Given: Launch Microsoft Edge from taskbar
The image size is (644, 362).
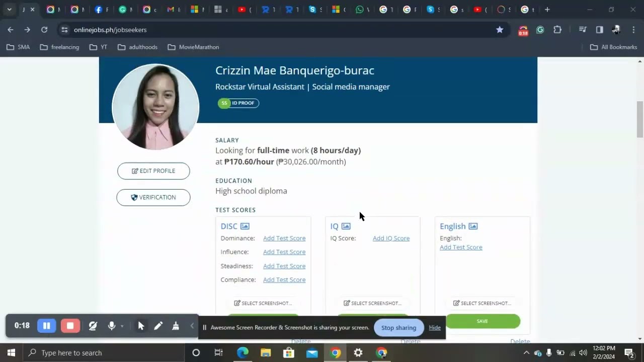Looking at the screenshot, I should pos(243,353).
